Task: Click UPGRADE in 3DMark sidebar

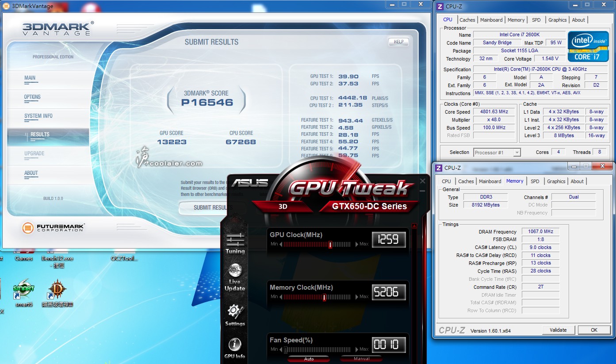Action: point(34,154)
